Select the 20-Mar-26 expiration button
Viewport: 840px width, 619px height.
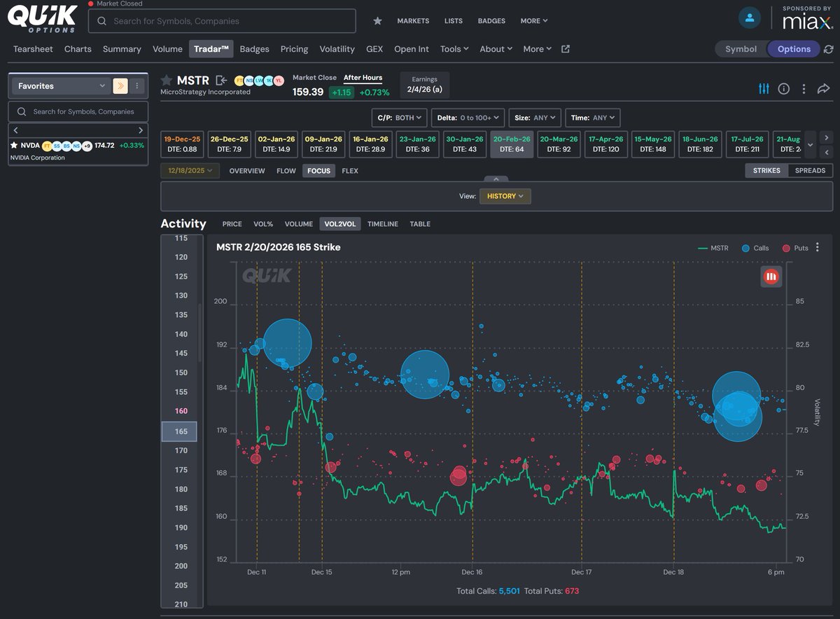tap(559, 144)
